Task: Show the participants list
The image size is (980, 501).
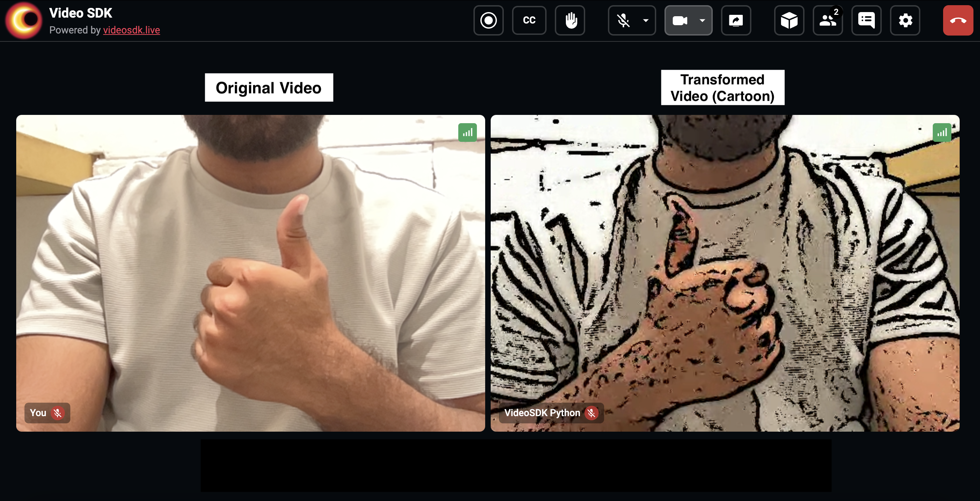Action: click(x=828, y=20)
